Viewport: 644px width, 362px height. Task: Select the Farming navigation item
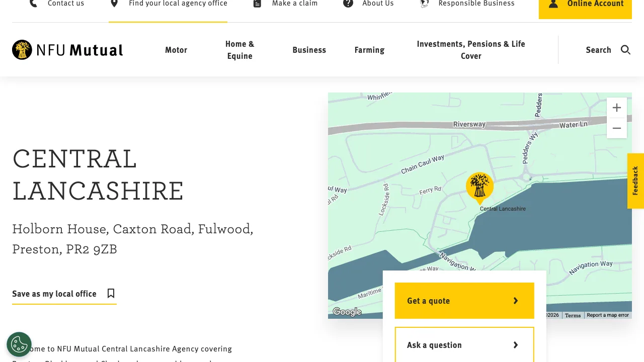click(x=369, y=50)
